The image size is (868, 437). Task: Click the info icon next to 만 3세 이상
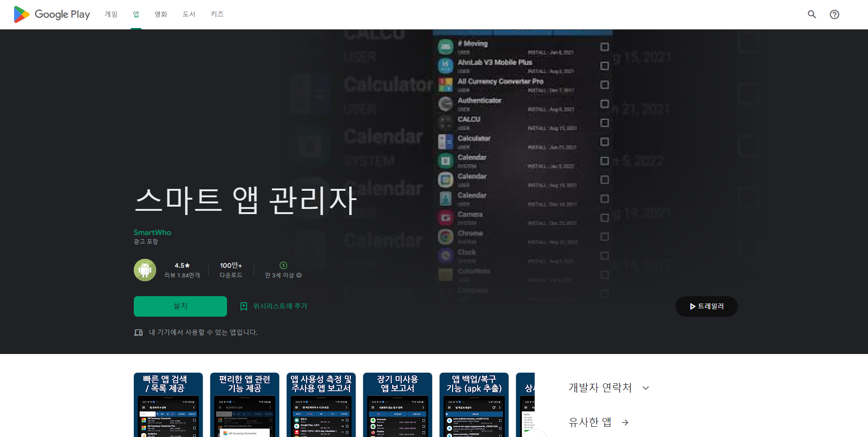point(299,275)
